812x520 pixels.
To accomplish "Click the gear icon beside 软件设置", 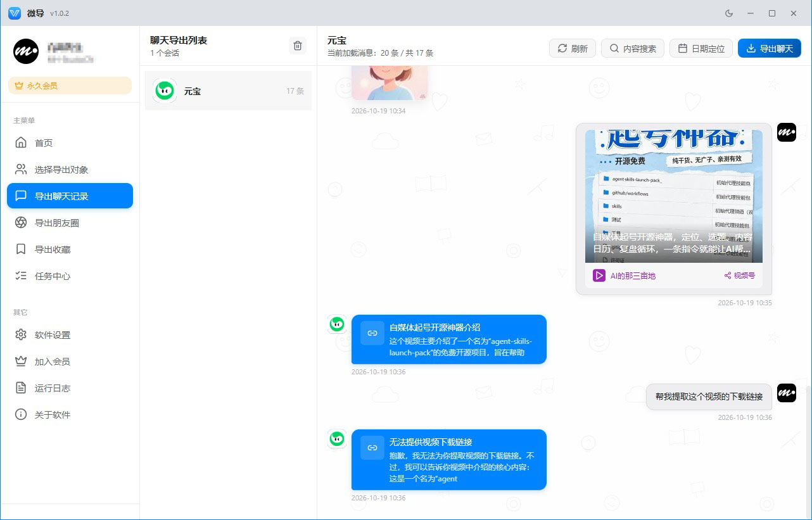I will point(21,335).
